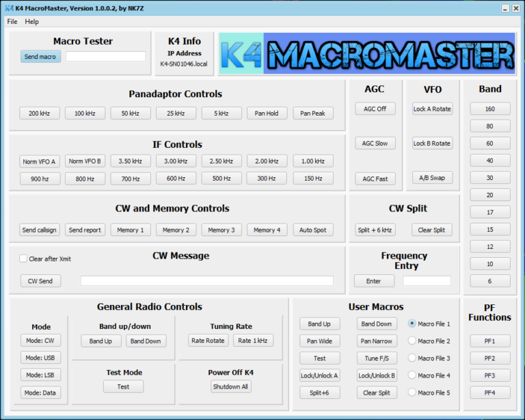Select the Macro File 4 radio button
The height and width of the screenshot is (420, 525).
[412, 375]
